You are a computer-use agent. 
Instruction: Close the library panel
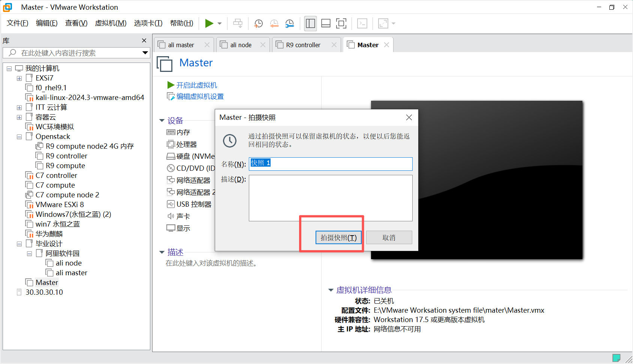[x=144, y=40]
